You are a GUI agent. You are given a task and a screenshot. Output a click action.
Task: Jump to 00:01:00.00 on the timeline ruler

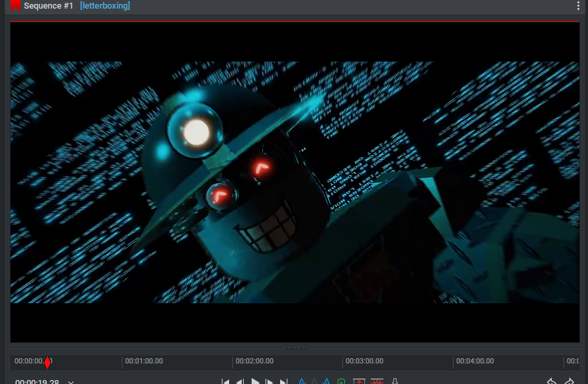click(x=144, y=361)
